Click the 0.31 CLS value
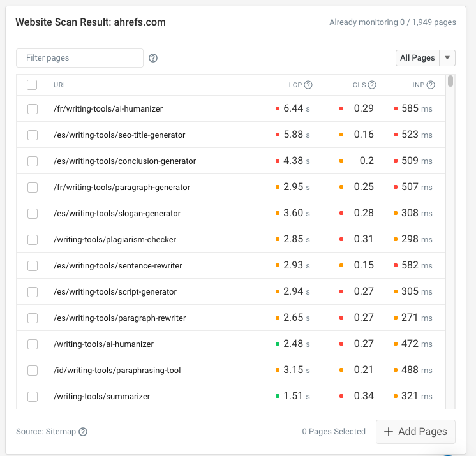The height and width of the screenshot is (456, 476). click(364, 239)
